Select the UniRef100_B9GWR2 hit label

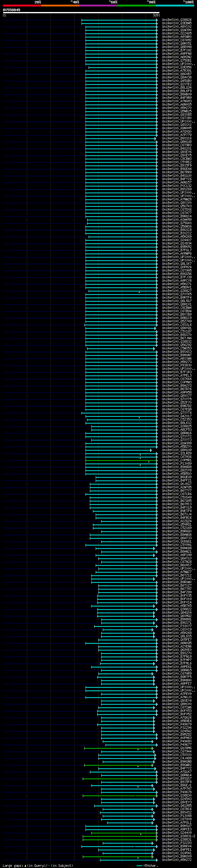click(x=177, y=765)
